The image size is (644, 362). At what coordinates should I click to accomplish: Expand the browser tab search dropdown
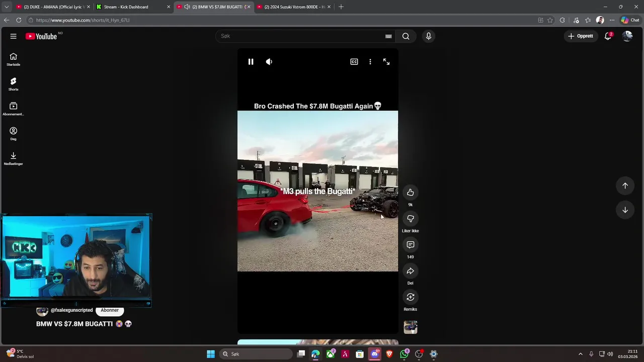point(7,7)
